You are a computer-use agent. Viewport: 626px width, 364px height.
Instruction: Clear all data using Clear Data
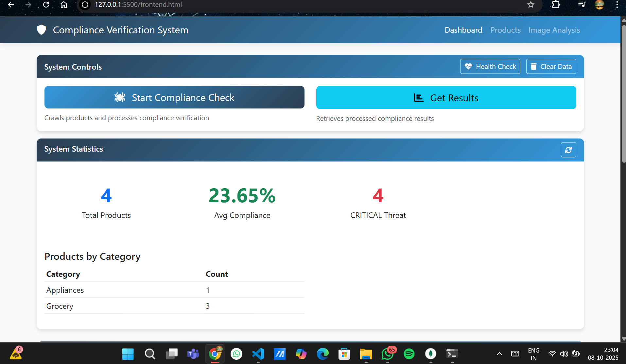[551, 66]
